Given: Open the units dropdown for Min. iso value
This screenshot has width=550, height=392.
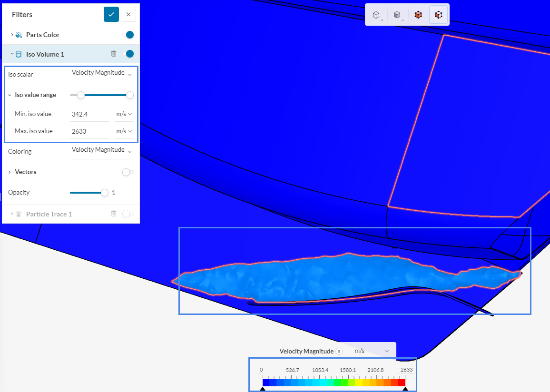Looking at the screenshot, I should (124, 114).
